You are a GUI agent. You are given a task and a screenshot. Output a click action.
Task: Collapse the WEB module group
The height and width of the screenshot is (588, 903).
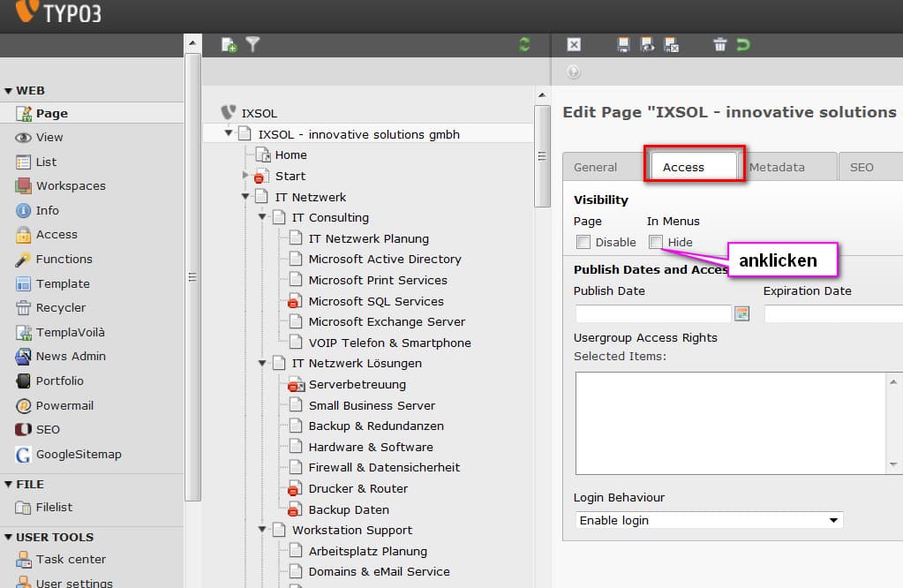(x=8, y=91)
